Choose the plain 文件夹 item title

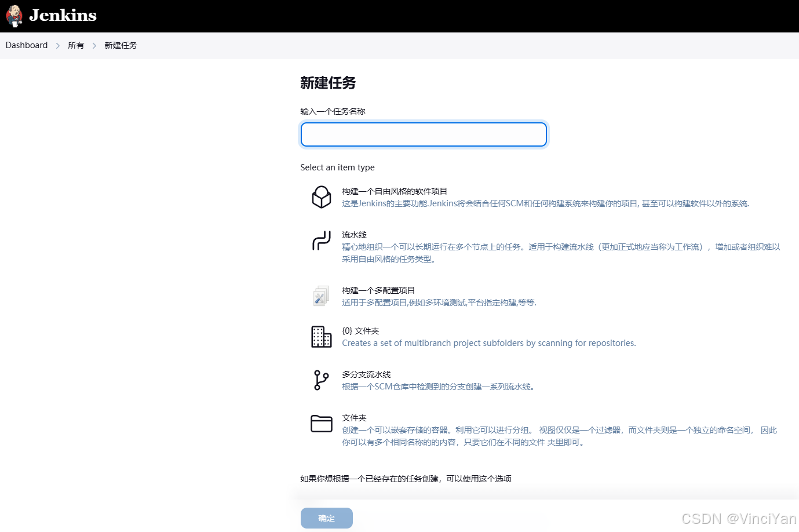[354, 418]
